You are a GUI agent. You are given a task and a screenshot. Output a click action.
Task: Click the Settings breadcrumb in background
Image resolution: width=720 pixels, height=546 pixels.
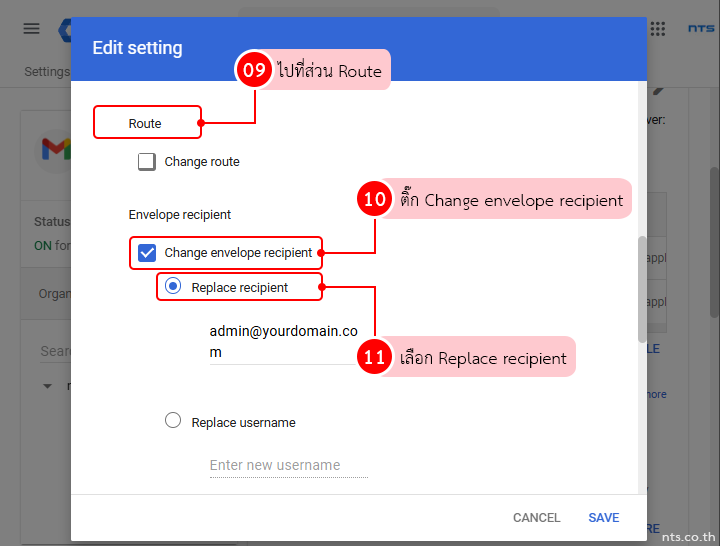(x=47, y=72)
